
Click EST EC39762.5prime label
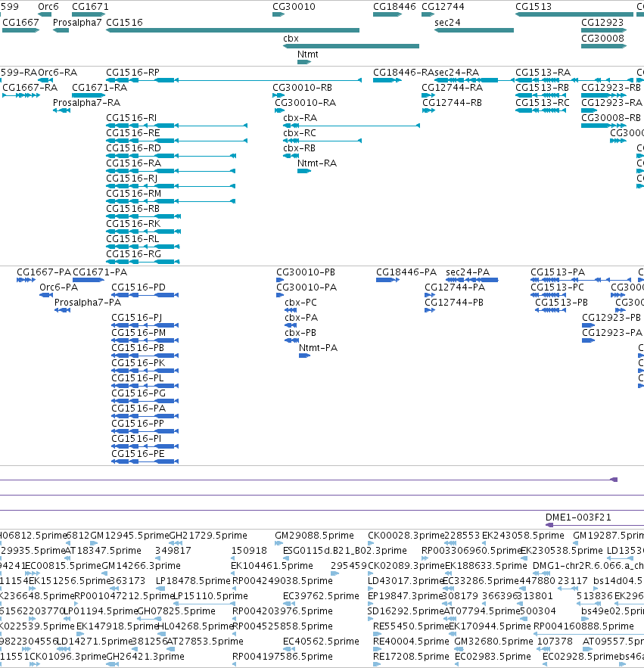click(321, 596)
